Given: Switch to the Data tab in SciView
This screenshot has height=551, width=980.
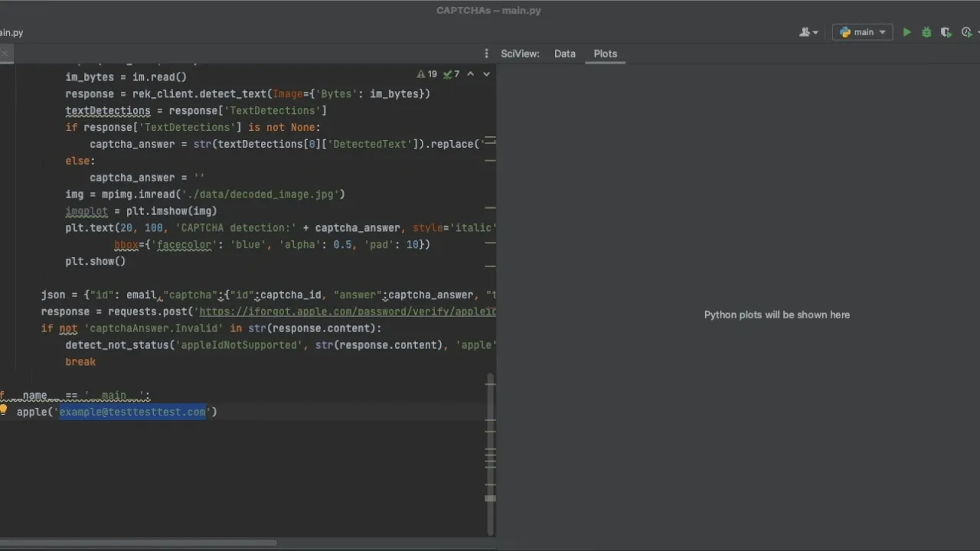Looking at the screenshot, I should [x=564, y=54].
